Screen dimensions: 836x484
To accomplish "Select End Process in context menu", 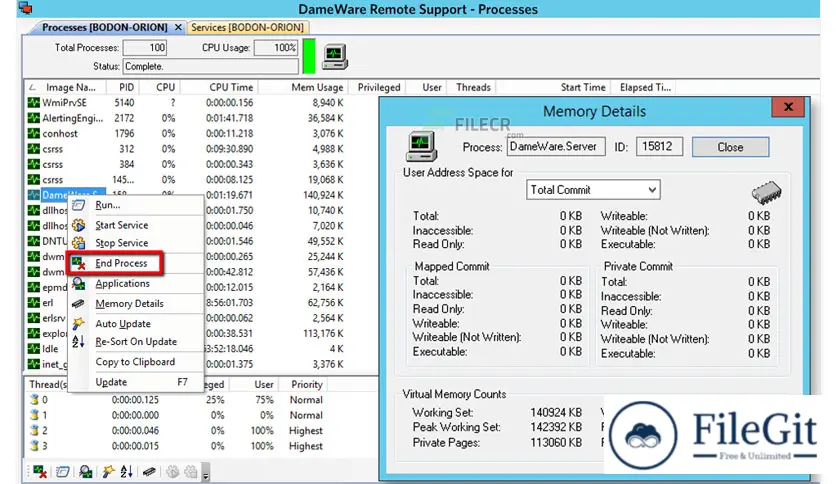I will [x=135, y=263].
